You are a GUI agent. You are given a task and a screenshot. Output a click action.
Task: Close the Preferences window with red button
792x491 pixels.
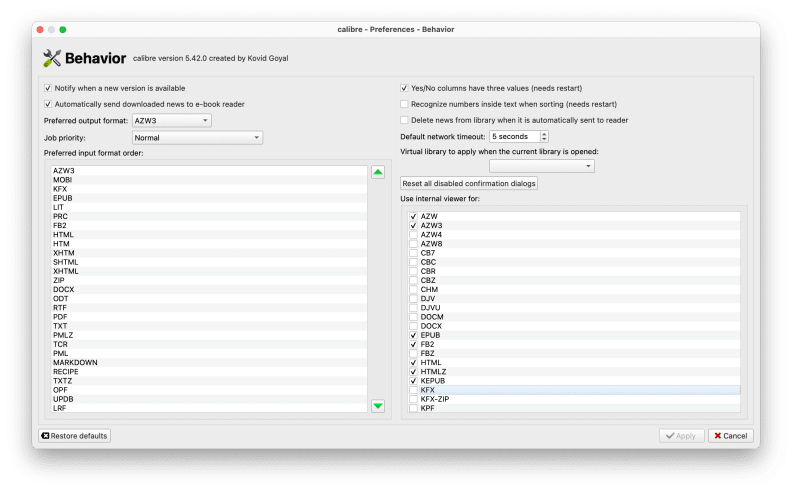pos(40,29)
